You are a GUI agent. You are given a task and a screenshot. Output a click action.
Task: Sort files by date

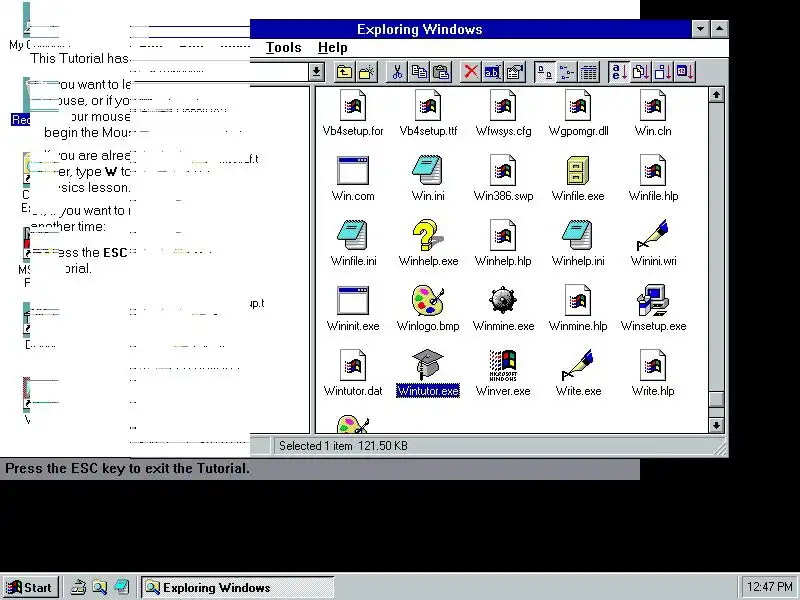pos(685,72)
